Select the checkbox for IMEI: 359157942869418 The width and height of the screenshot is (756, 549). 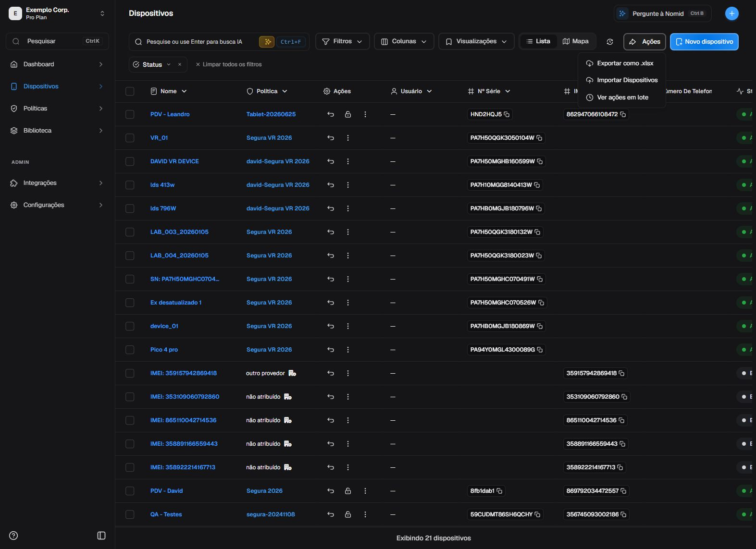pyautogui.click(x=130, y=373)
